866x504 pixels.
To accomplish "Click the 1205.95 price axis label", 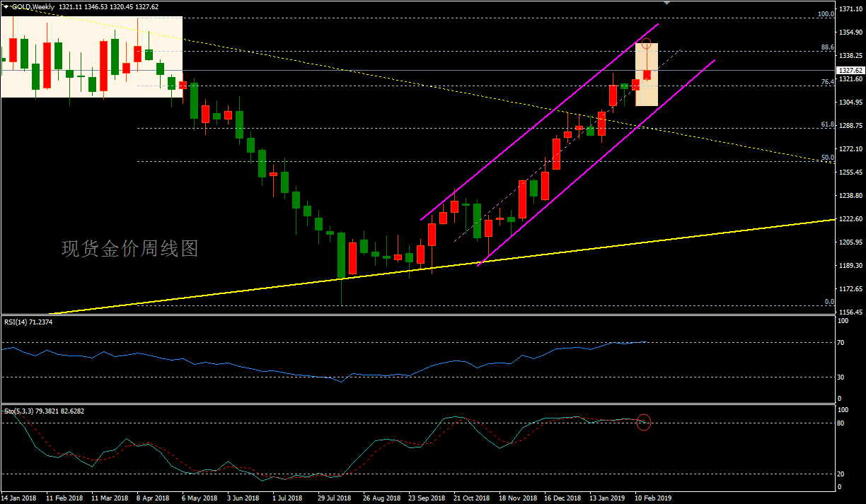I will [x=850, y=242].
